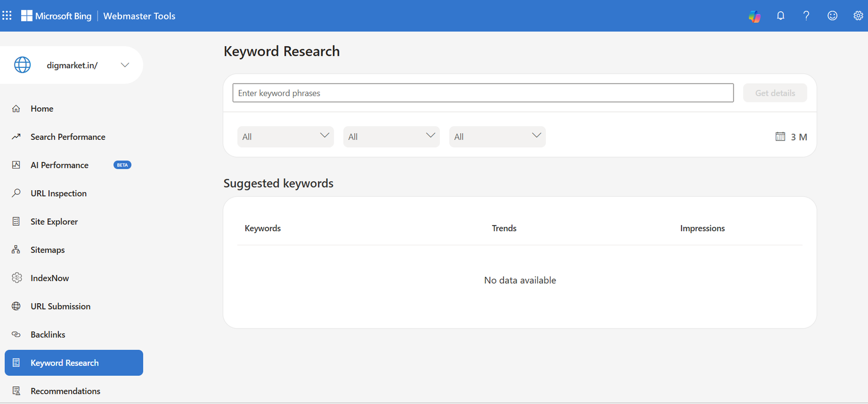Click the Suggested keywords heading
This screenshot has width=868, height=404.
pyautogui.click(x=278, y=183)
